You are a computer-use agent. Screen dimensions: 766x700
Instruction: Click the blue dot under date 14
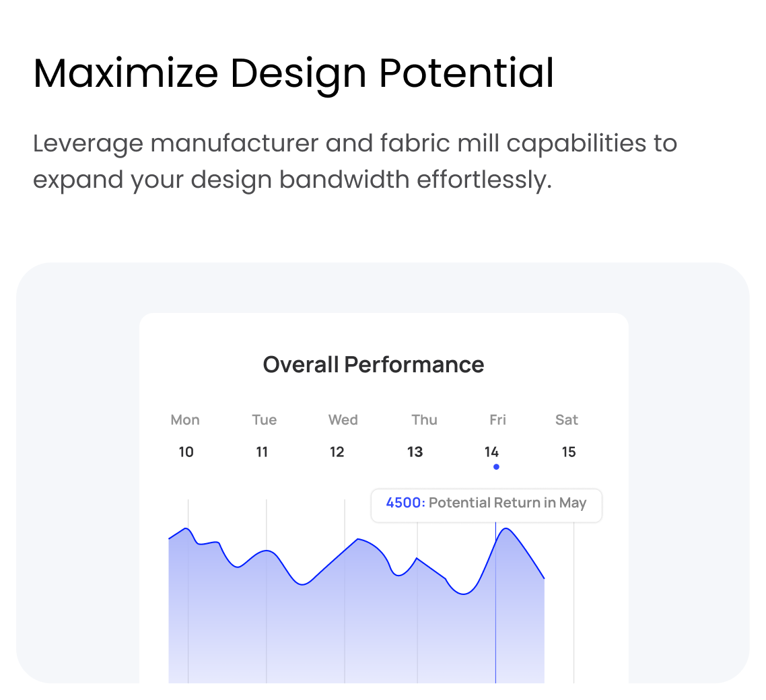(496, 466)
